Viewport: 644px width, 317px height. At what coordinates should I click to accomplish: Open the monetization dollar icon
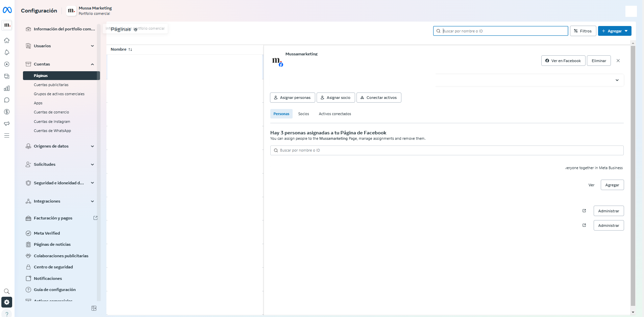coord(7,112)
